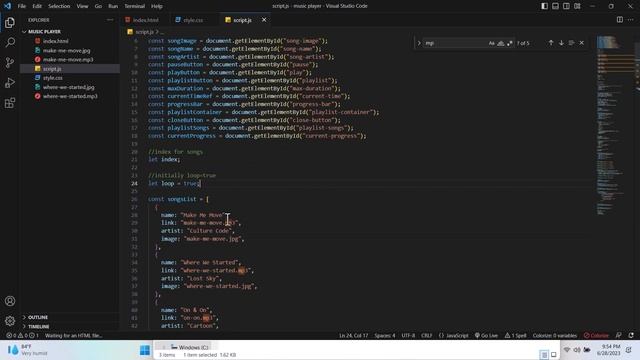Screen dimensions: 640x360
Task: Open editor more actions ellipsis
Action: 631,20
